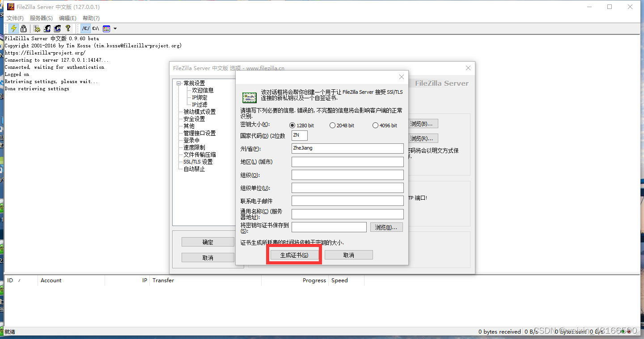Focus the 通用名称 server address field
Screen dimensions: 644x339
tap(347, 214)
